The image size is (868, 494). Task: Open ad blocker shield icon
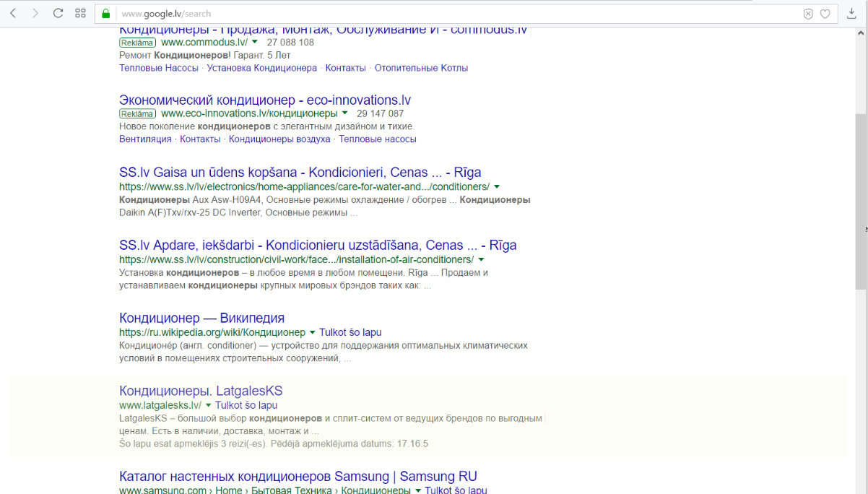[x=808, y=14]
